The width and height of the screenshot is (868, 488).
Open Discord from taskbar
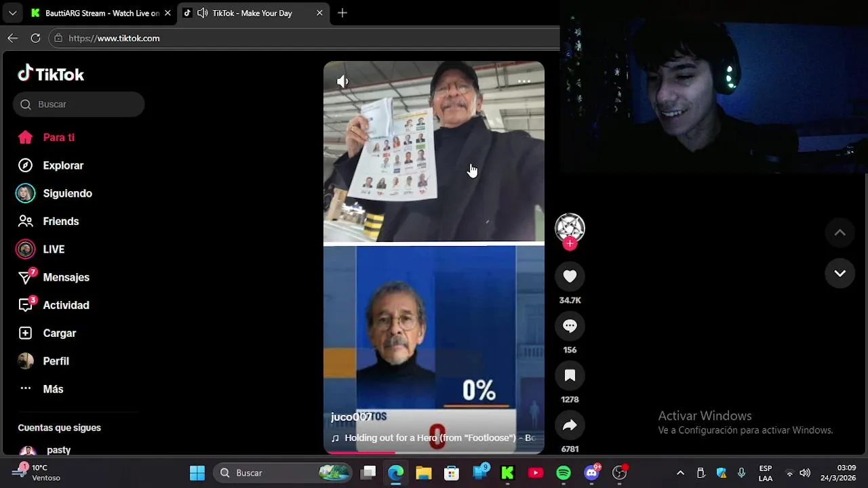pyautogui.click(x=592, y=472)
